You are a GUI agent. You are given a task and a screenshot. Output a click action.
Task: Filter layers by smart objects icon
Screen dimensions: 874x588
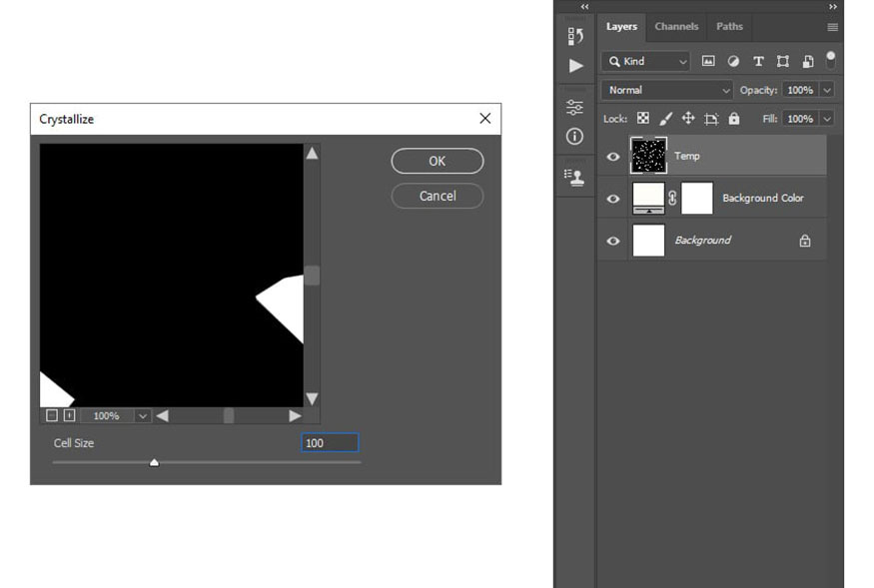click(x=808, y=61)
